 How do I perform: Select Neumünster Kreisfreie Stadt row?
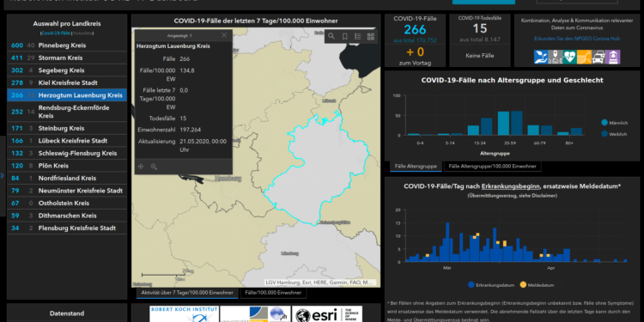(67, 191)
